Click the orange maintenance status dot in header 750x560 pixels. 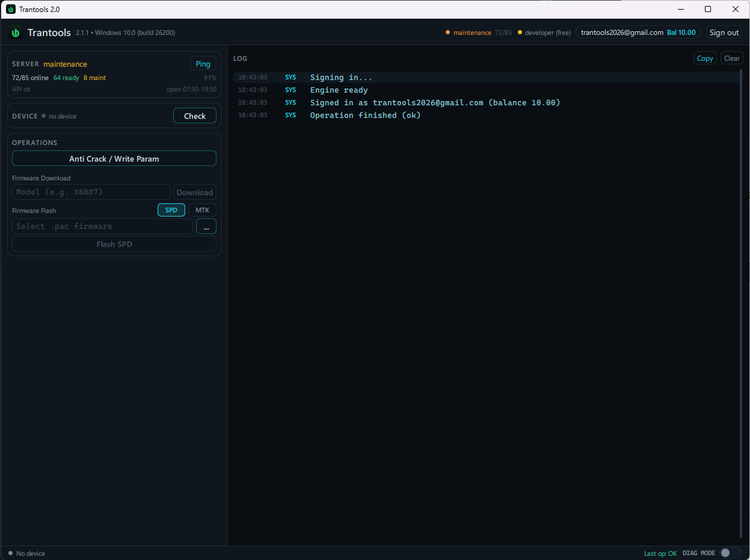(447, 32)
